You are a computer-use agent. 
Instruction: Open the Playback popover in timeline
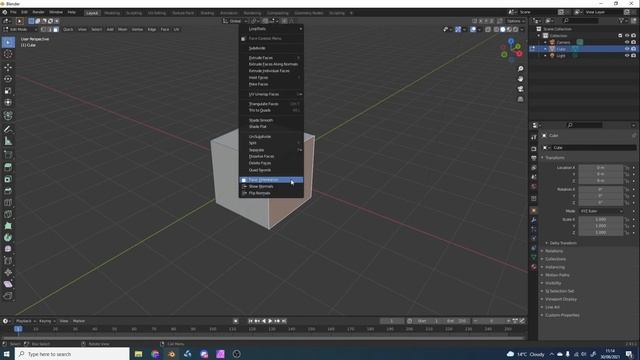point(25,321)
